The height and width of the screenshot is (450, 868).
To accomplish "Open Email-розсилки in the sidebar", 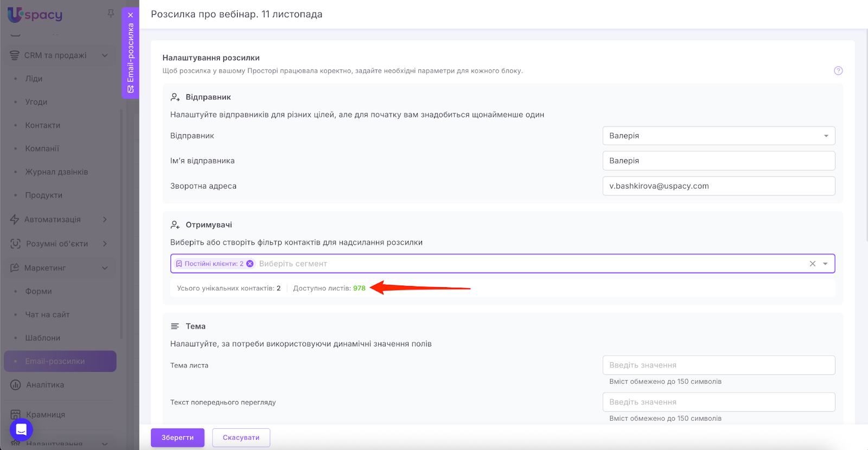I will tap(55, 362).
